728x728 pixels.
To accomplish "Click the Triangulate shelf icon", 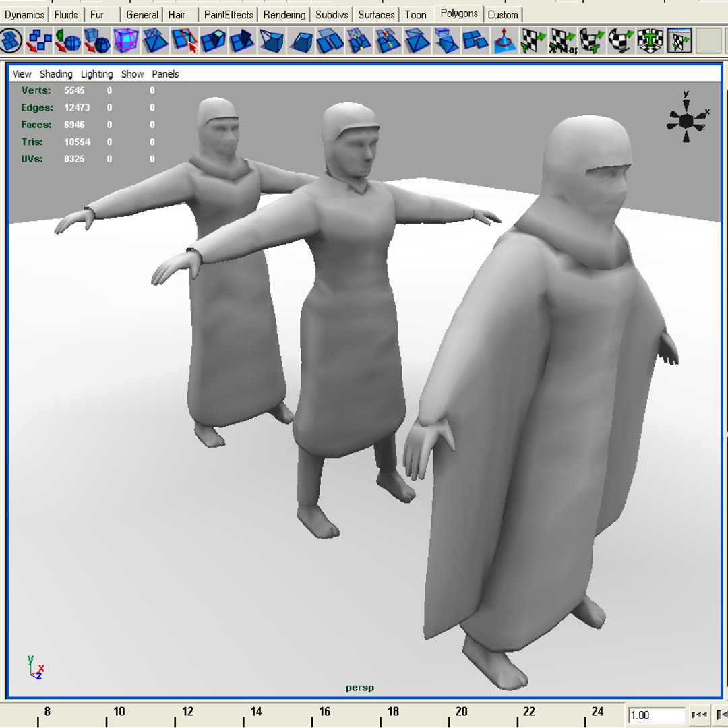I will click(155, 40).
